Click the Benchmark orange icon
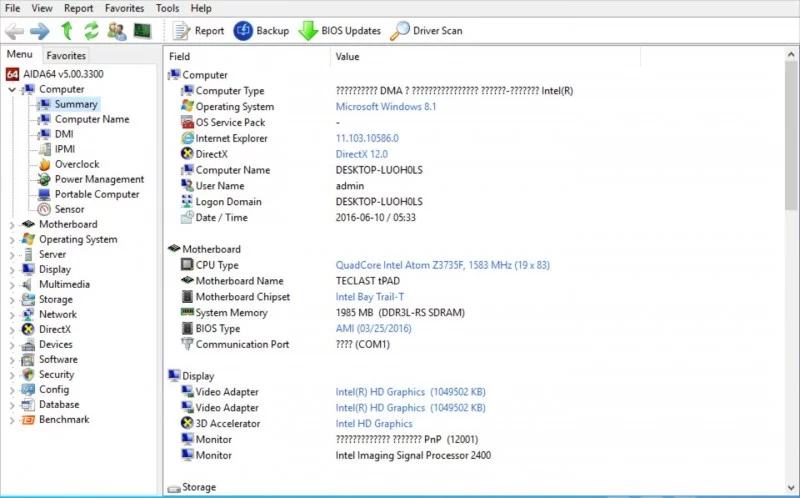Screen dimensions: 800x498 click(x=28, y=420)
